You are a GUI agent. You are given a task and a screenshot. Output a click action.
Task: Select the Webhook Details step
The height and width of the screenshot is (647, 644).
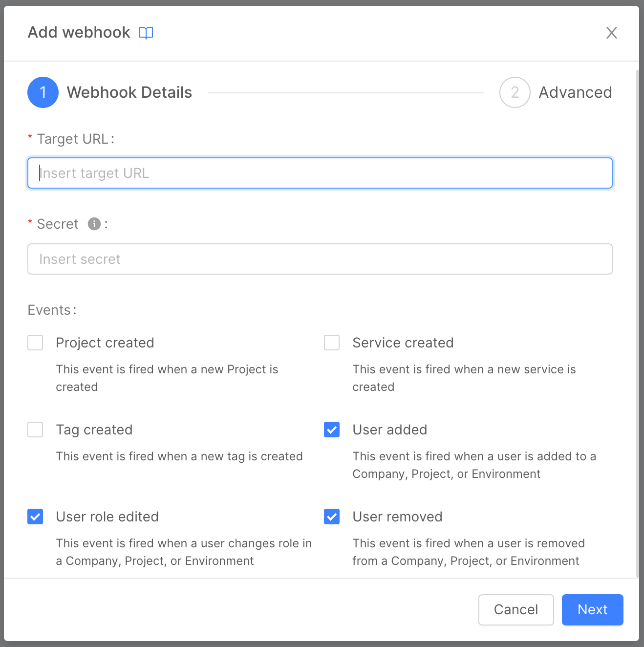click(129, 92)
